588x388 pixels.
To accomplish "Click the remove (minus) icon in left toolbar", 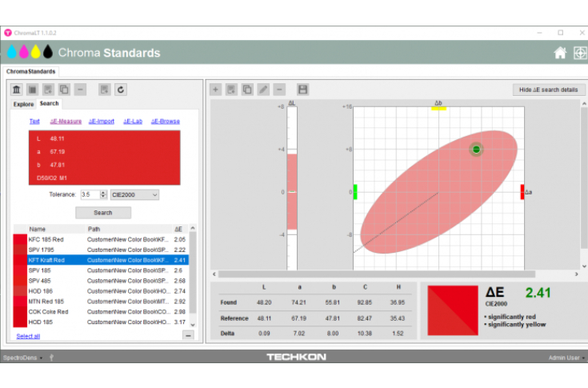I will (x=80, y=90).
